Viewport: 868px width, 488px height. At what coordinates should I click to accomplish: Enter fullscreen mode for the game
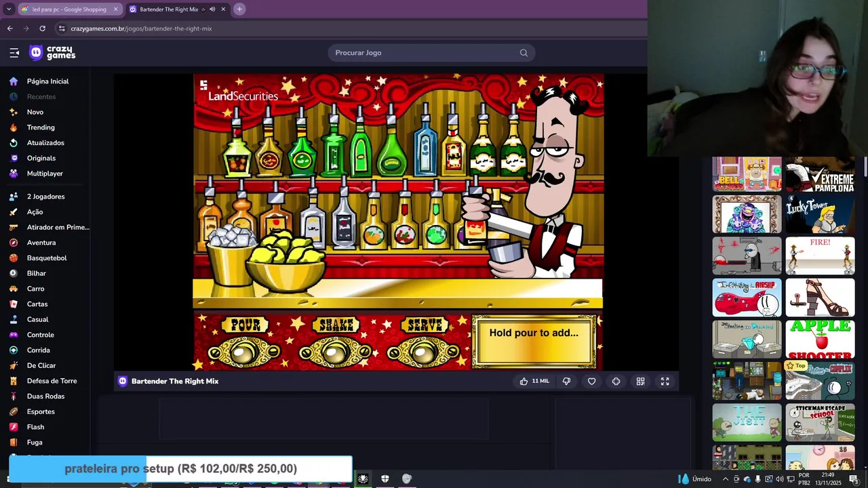pos(665,382)
